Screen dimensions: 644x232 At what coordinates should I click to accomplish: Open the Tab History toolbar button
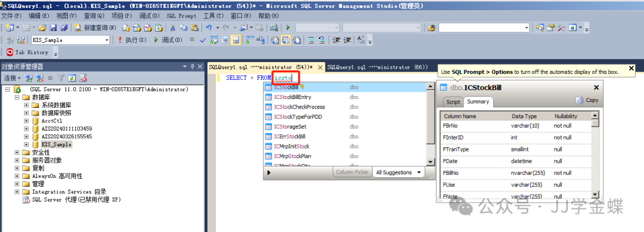click(27, 52)
